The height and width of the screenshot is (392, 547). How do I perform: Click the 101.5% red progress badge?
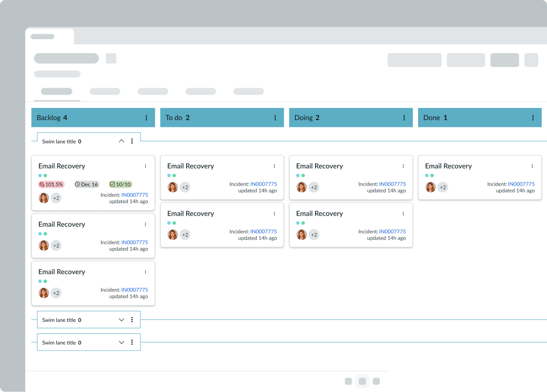[x=51, y=184]
